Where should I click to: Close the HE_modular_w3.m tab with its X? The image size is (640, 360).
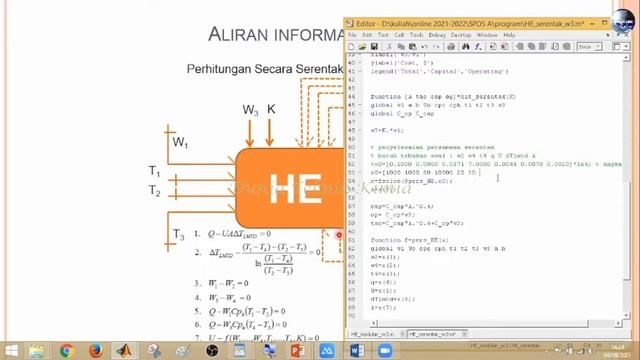pyautogui.click(x=402, y=334)
